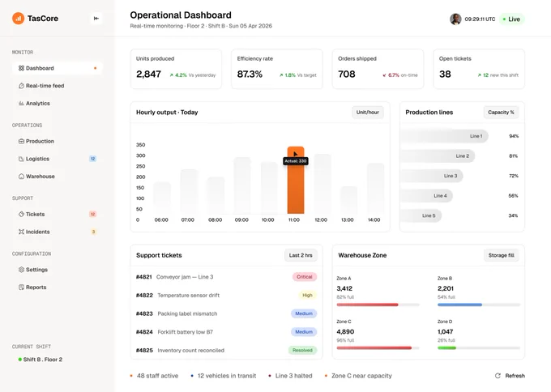Open the Unit/hour selector on Hourly output
This screenshot has height=392, width=551.
(368, 113)
